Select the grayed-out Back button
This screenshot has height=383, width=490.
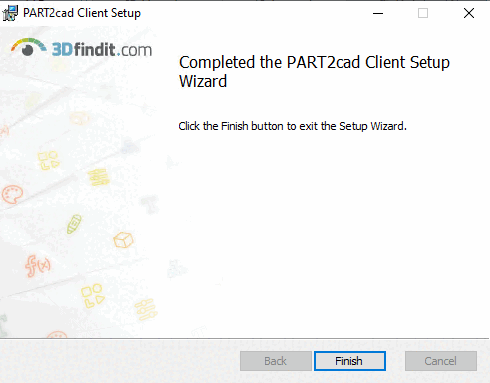coord(276,361)
